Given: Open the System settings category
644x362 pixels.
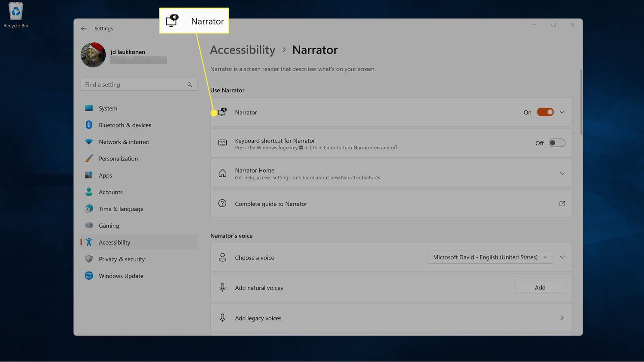Looking at the screenshot, I should (139, 108).
